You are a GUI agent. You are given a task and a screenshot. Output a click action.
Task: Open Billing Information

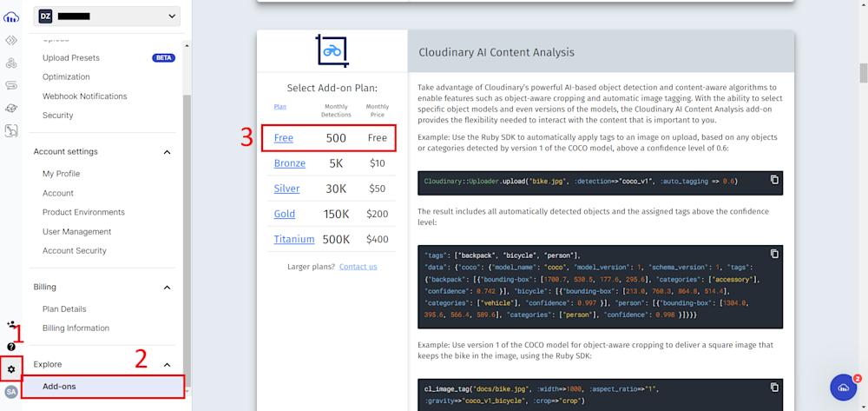pos(76,328)
